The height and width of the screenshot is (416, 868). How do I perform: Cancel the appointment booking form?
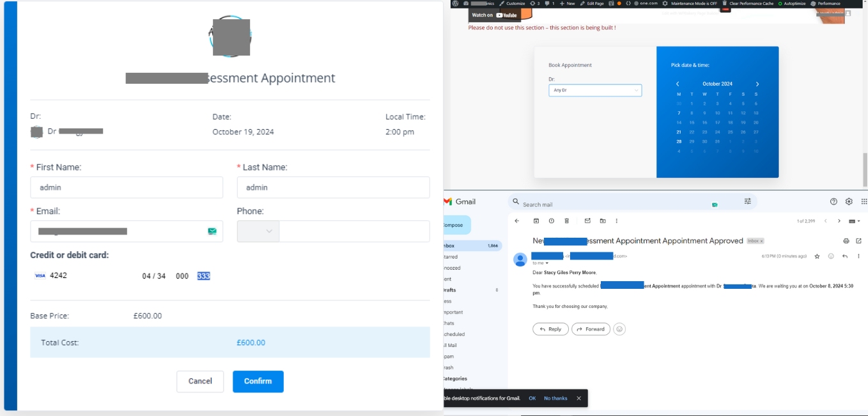pos(200,381)
